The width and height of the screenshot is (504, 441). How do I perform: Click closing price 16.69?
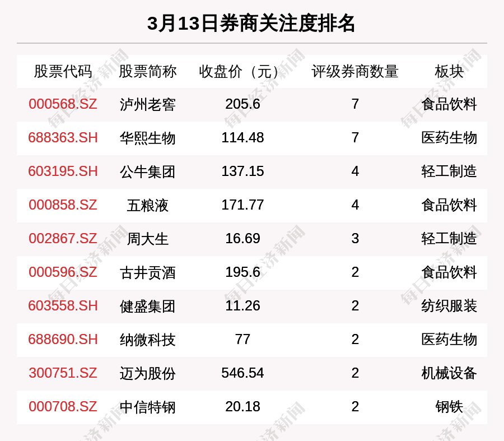click(242, 239)
